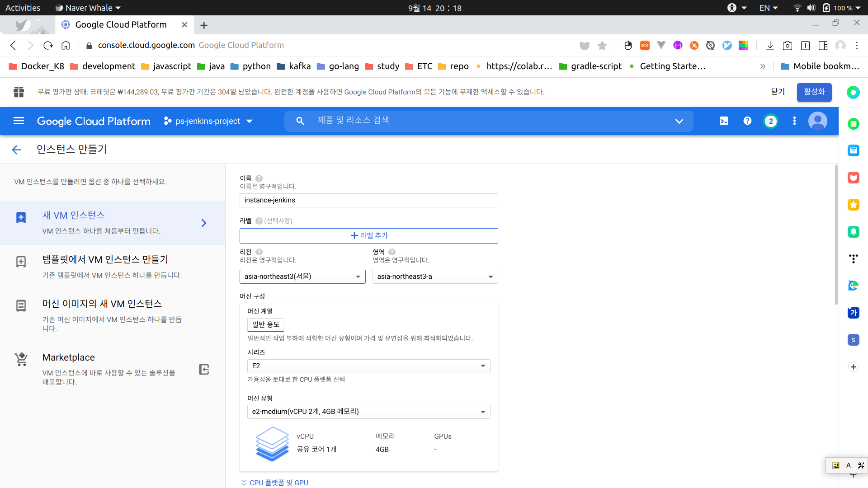Select the 일반 용도 machine family tab

tap(266, 324)
